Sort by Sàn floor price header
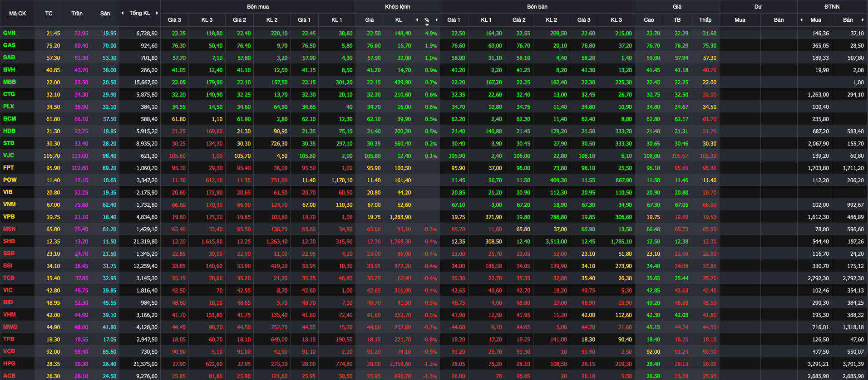This screenshot has width=868, height=380. pos(105,14)
